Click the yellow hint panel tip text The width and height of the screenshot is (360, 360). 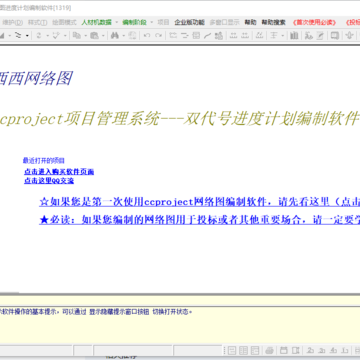coord(96,312)
